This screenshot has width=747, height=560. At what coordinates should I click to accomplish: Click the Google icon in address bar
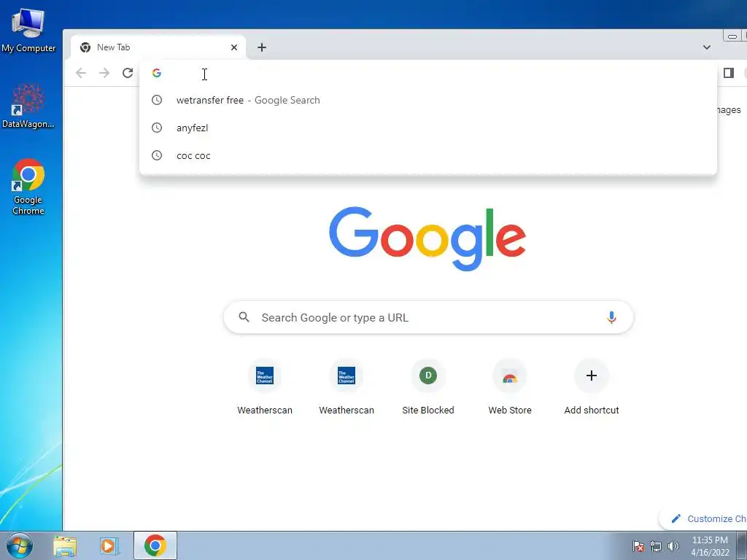point(157,73)
